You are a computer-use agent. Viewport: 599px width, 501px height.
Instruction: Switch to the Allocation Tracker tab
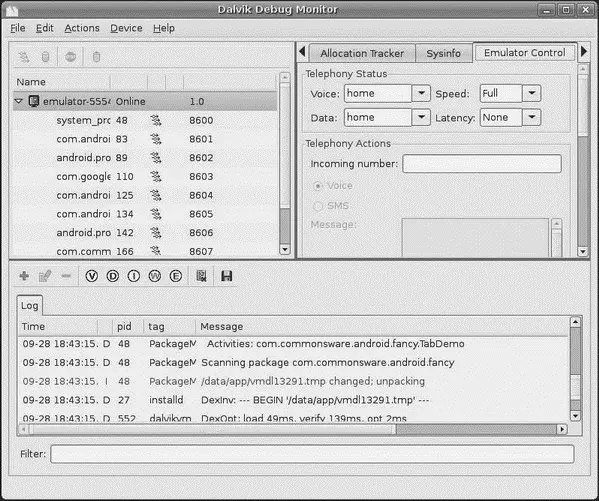tap(362, 53)
